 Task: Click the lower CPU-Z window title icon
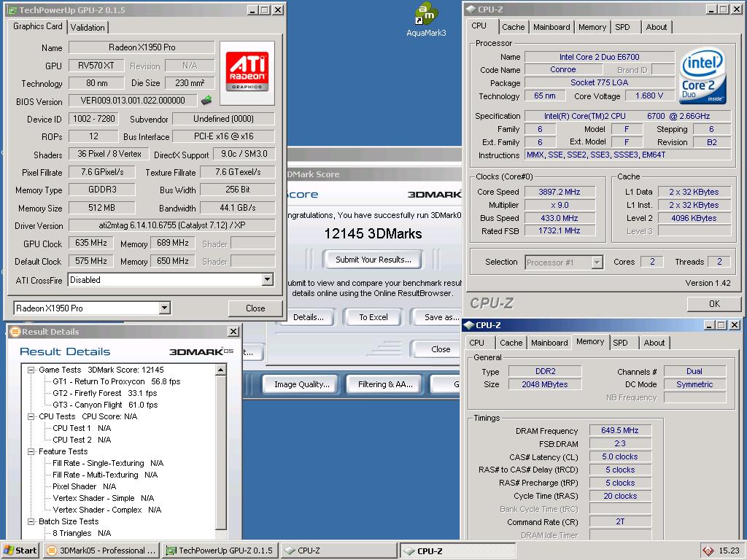[469, 325]
